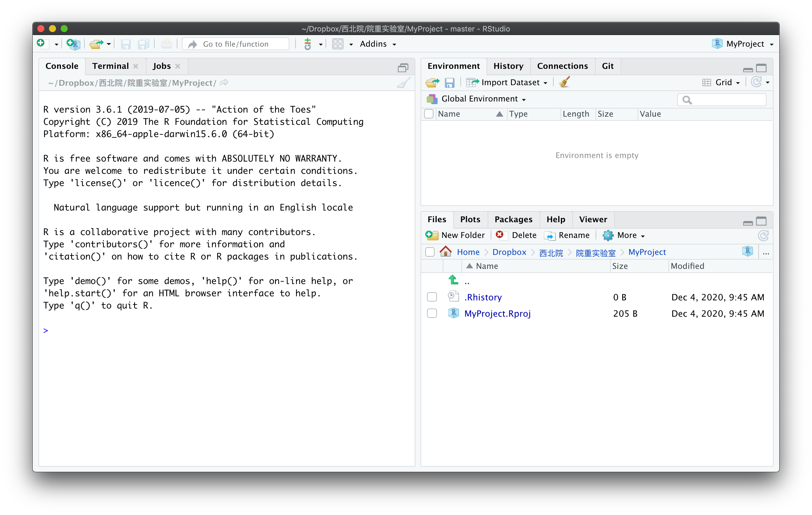Refresh the file listing icon

(763, 235)
